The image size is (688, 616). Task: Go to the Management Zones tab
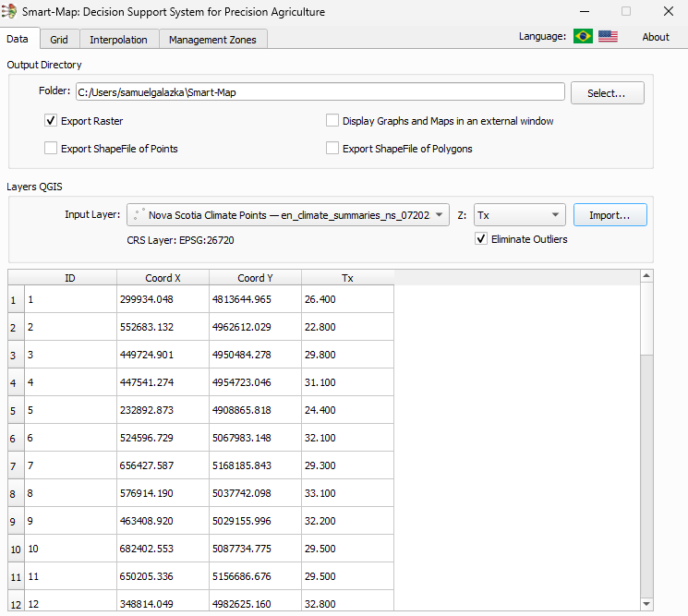coord(213,40)
